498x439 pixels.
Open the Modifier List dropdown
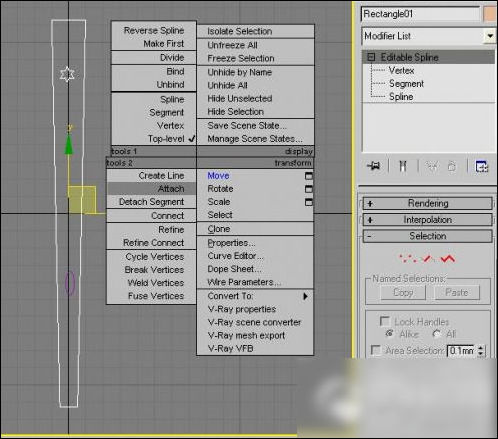click(490, 36)
